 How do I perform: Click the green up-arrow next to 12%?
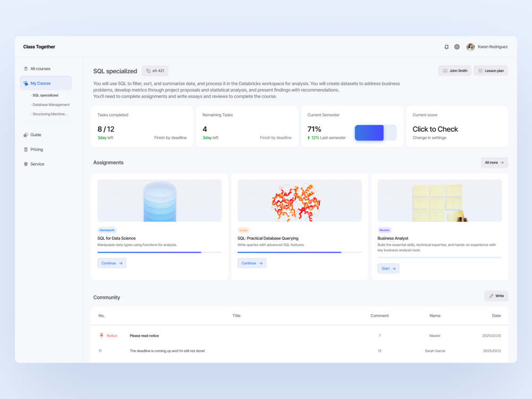pyautogui.click(x=309, y=138)
